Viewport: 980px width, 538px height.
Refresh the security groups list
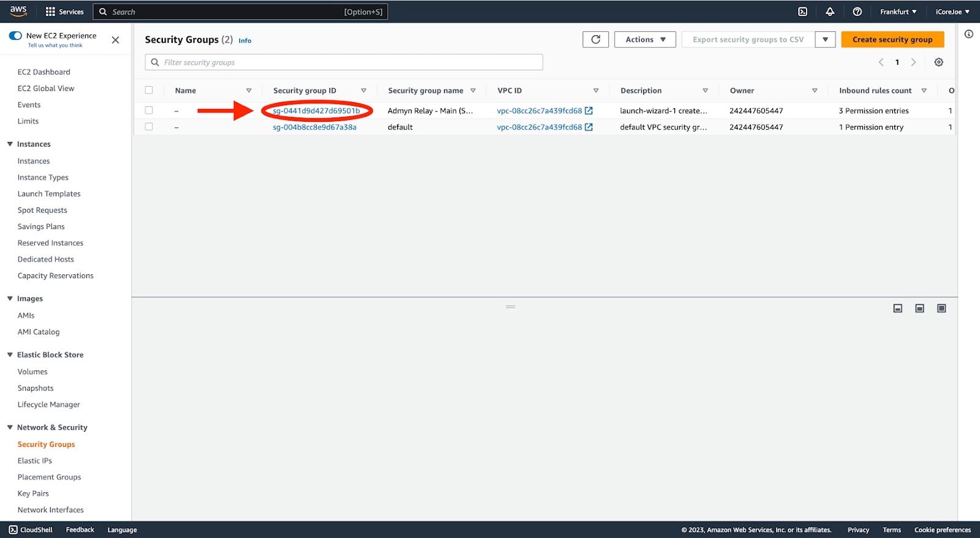595,39
